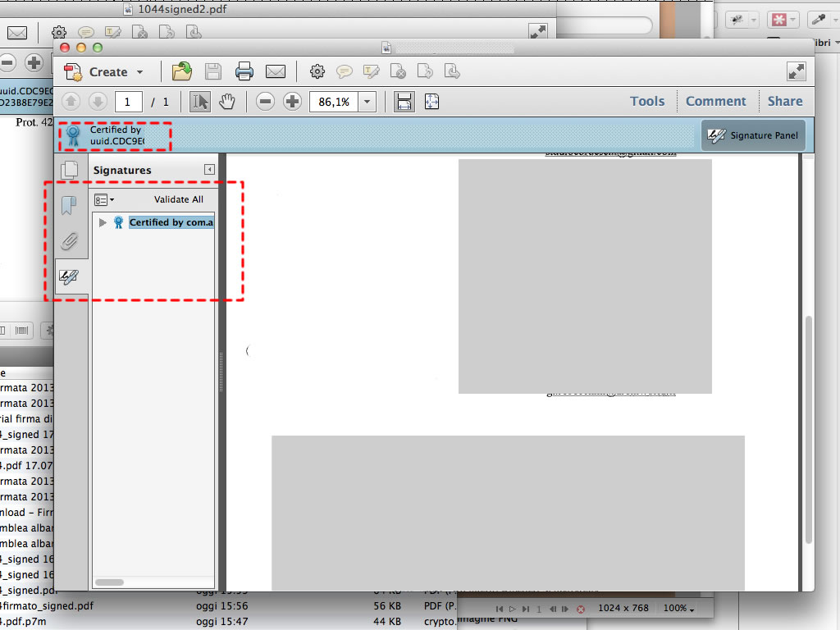Zoom in with the plus button
The height and width of the screenshot is (630, 840).
(x=292, y=102)
